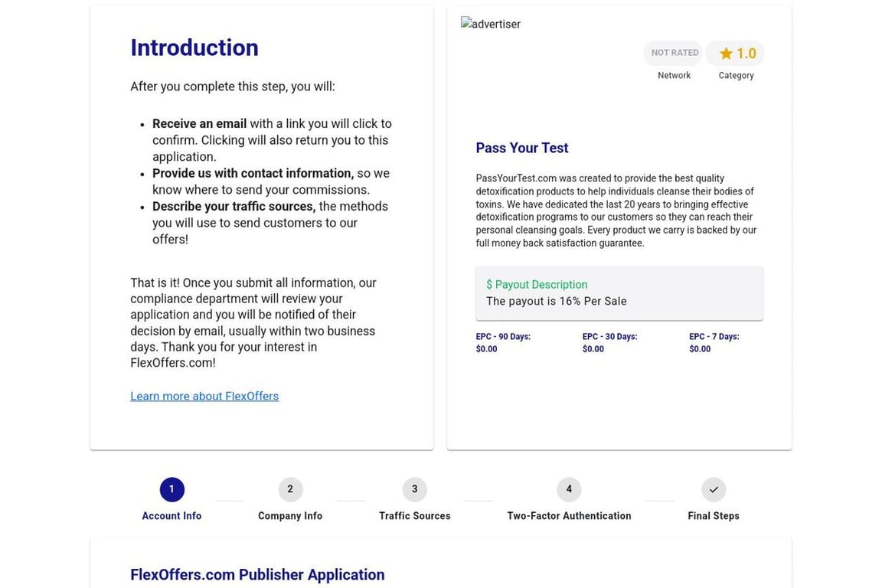
Task: Click the Category label under star rating
Action: (x=736, y=75)
